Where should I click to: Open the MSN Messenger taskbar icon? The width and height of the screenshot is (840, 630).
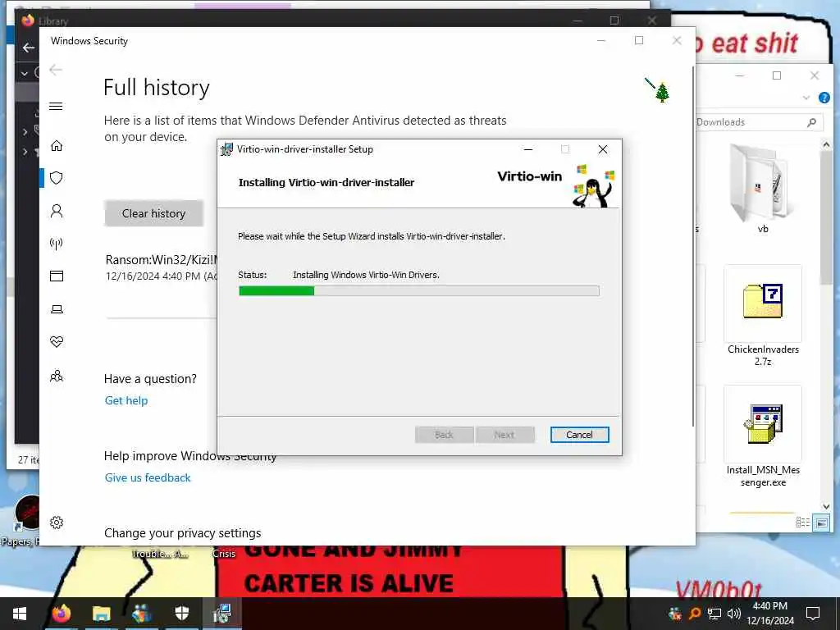point(141,614)
